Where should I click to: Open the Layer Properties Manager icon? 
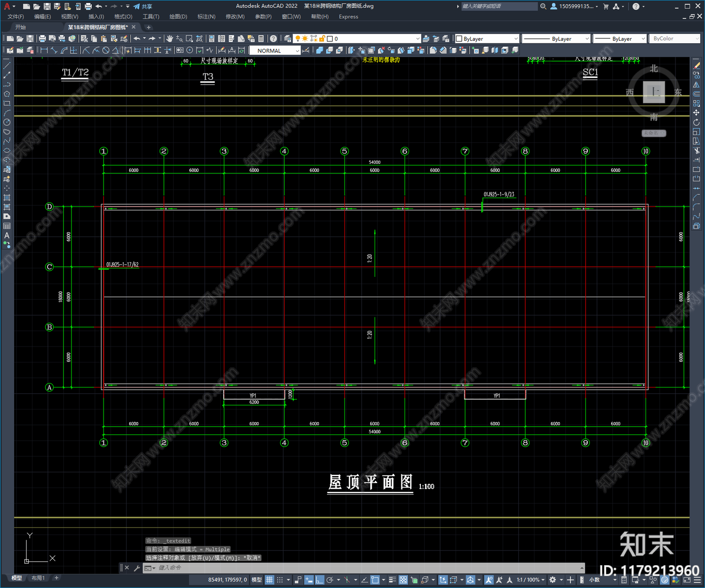click(288, 39)
